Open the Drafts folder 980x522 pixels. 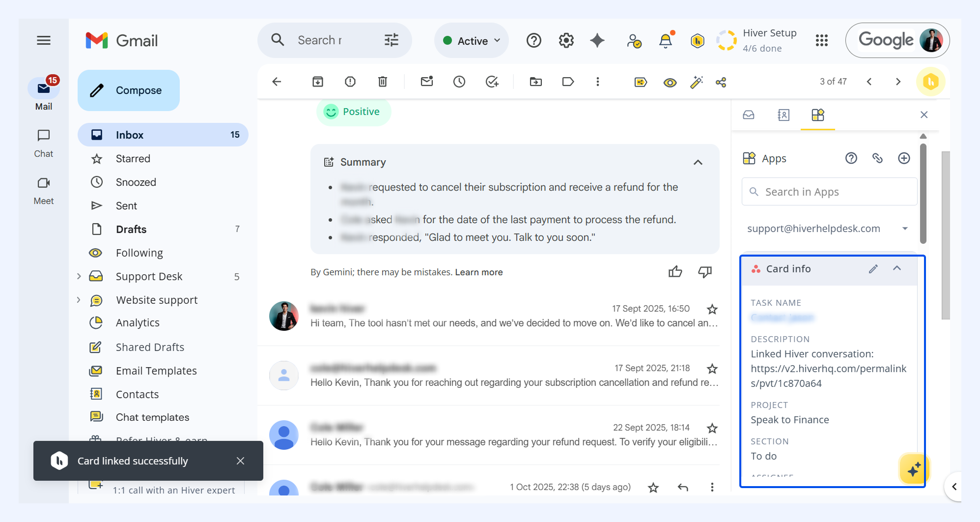(163, 230)
